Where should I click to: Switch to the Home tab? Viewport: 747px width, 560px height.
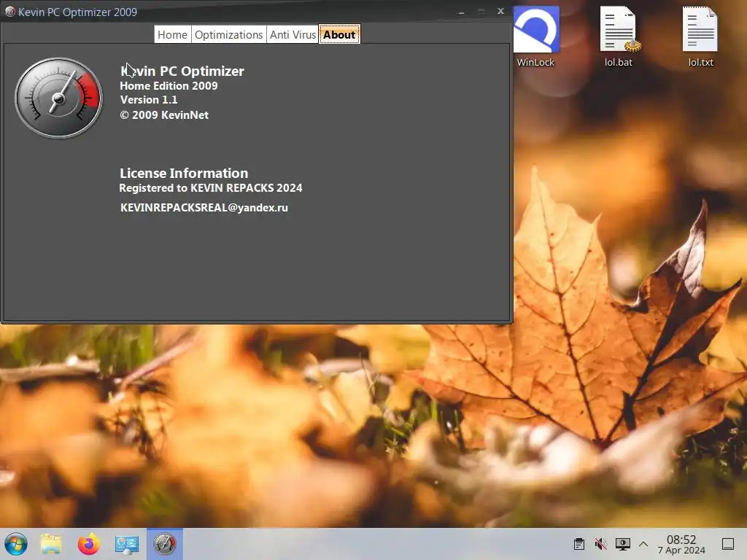(x=172, y=35)
